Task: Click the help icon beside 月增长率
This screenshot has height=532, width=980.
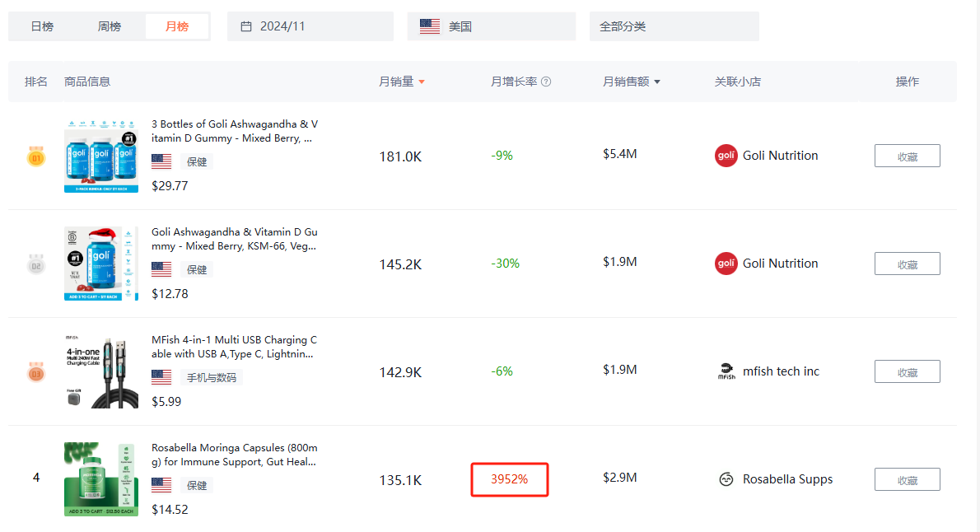Action: [x=546, y=82]
